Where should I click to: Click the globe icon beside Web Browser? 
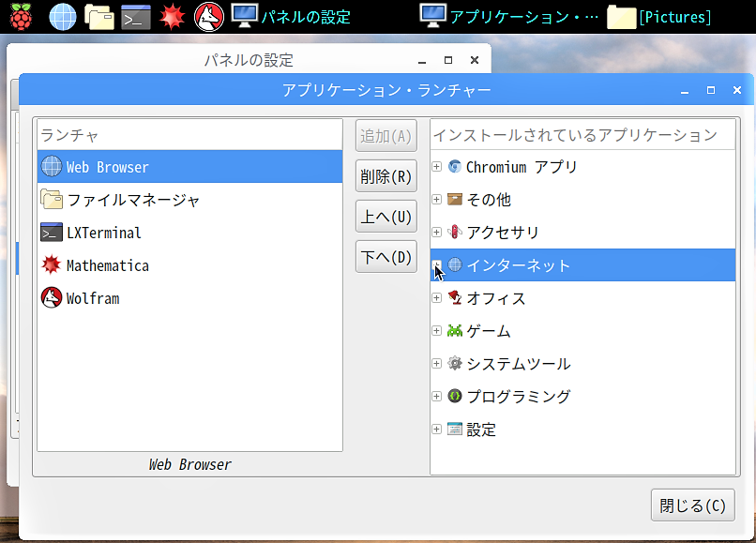point(51,166)
